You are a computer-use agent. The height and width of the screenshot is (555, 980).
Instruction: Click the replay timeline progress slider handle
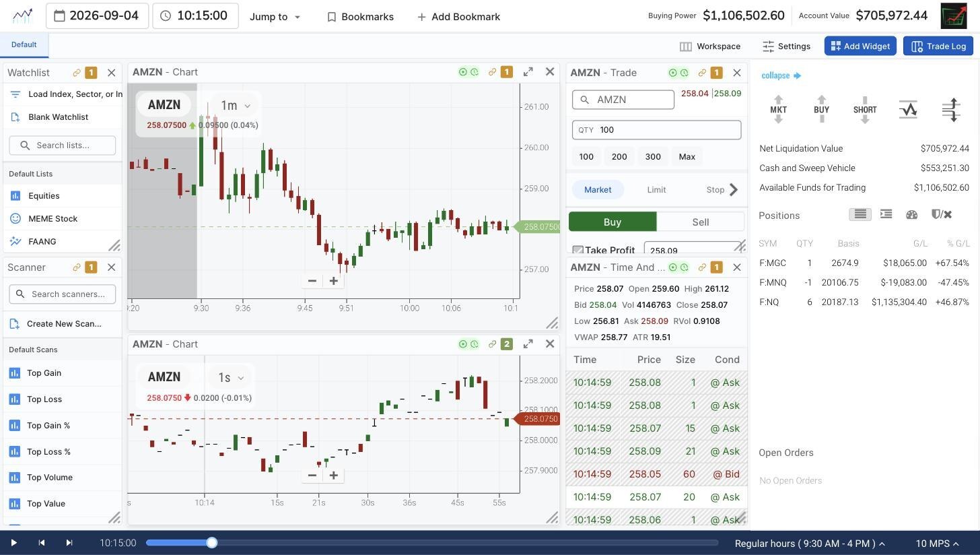coord(212,543)
